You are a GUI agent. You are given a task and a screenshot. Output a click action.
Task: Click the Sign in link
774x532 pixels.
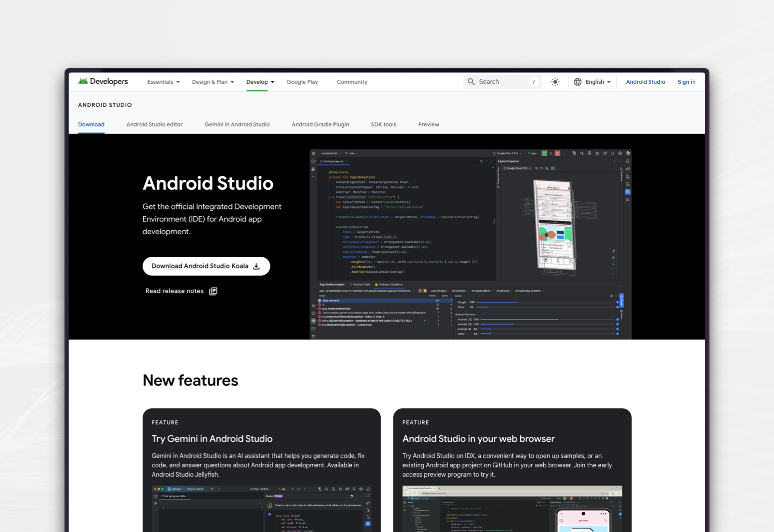click(x=686, y=82)
